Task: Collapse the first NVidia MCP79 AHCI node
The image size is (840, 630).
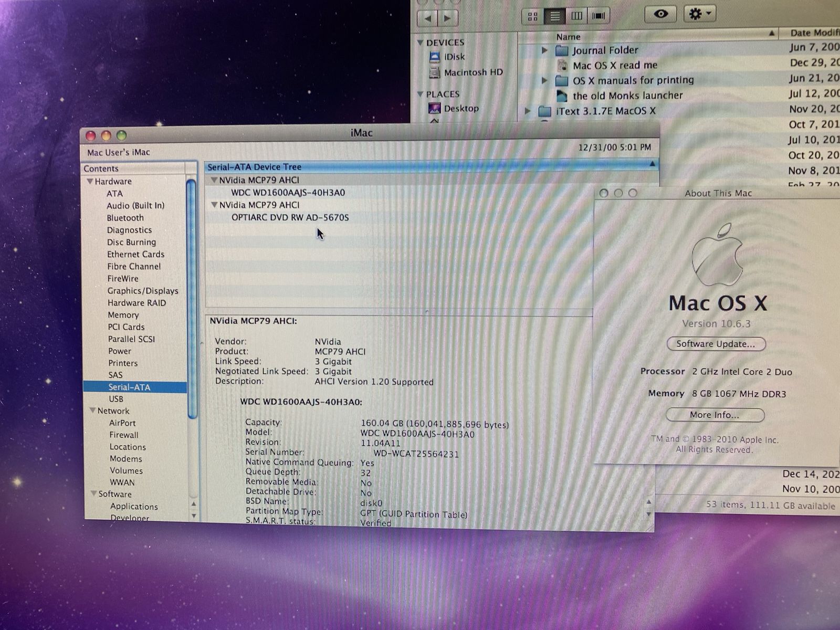Action: [214, 180]
